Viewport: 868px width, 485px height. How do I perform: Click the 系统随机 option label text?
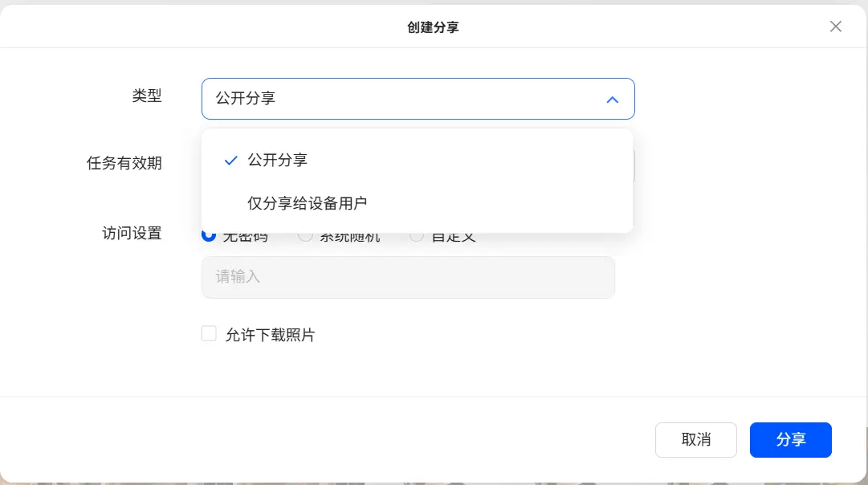[x=350, y=238]
